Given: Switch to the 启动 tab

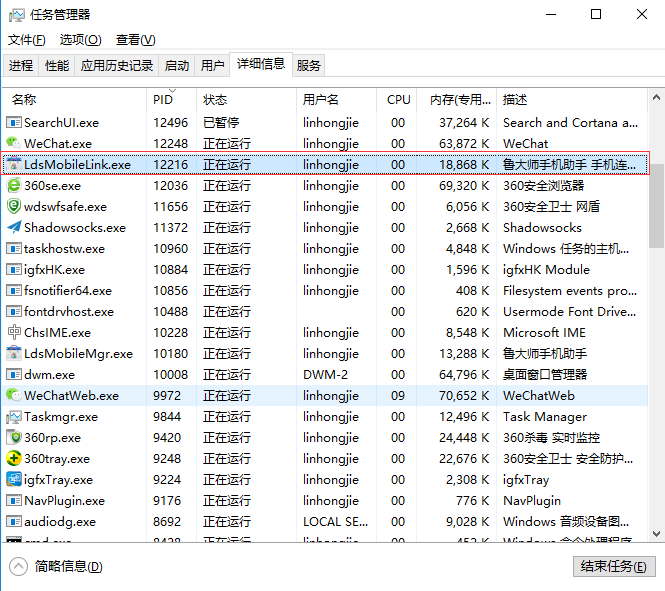Looking at the screenshot, I should [x=177, y=66].
